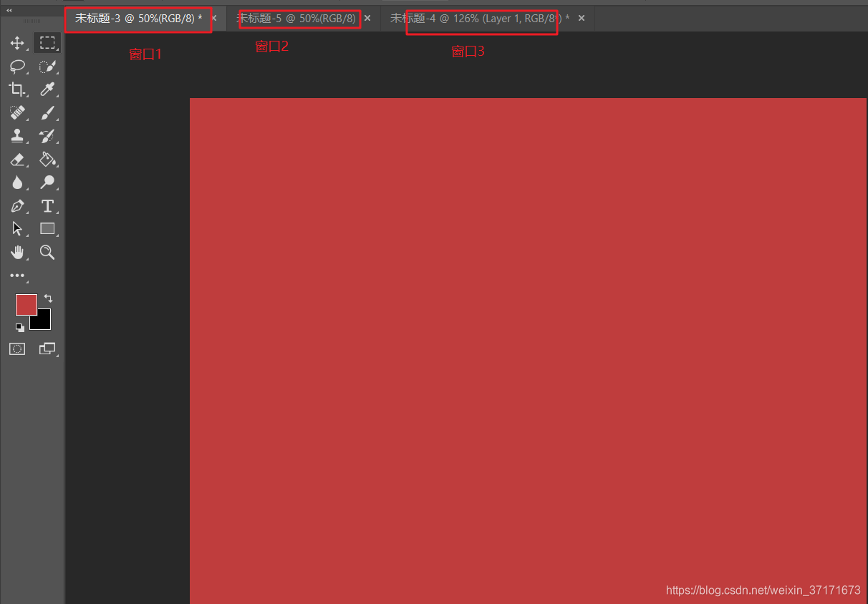Select the Eraser tool
This screenshot has width=868, height=604.
point(17,159)
